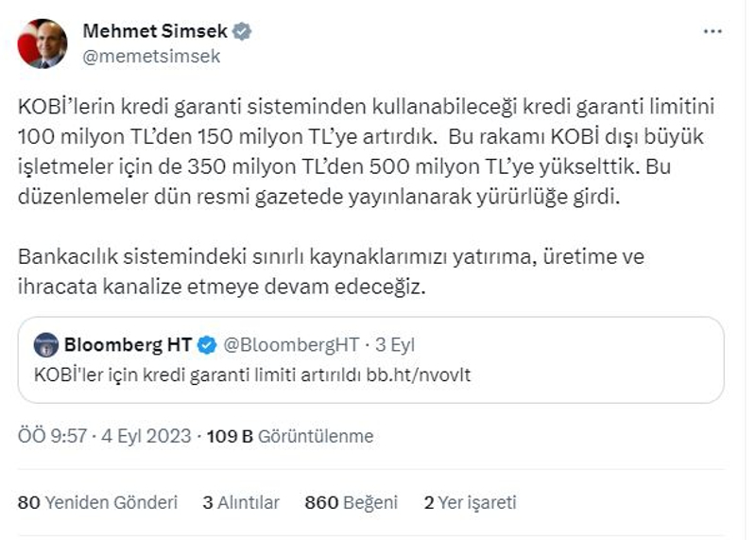The width and height of the screenshot is (756, 540).
Task: Open Mehmet Simsek's profile picture
Action: pyautogui.click(x=41, y=44)
